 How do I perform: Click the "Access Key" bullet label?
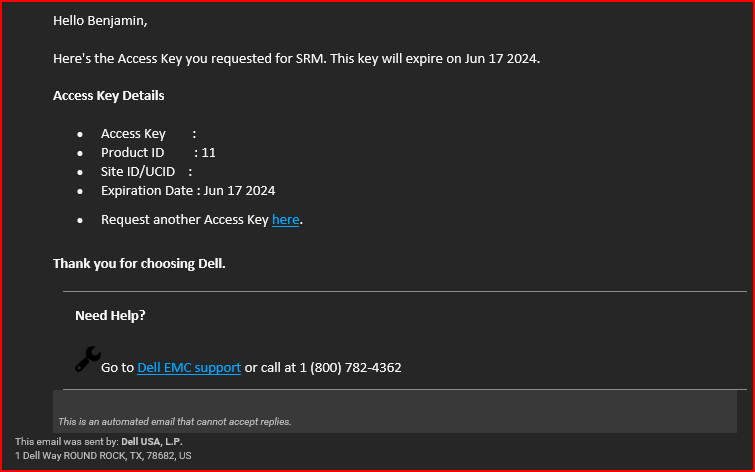[x=133, y=134]
